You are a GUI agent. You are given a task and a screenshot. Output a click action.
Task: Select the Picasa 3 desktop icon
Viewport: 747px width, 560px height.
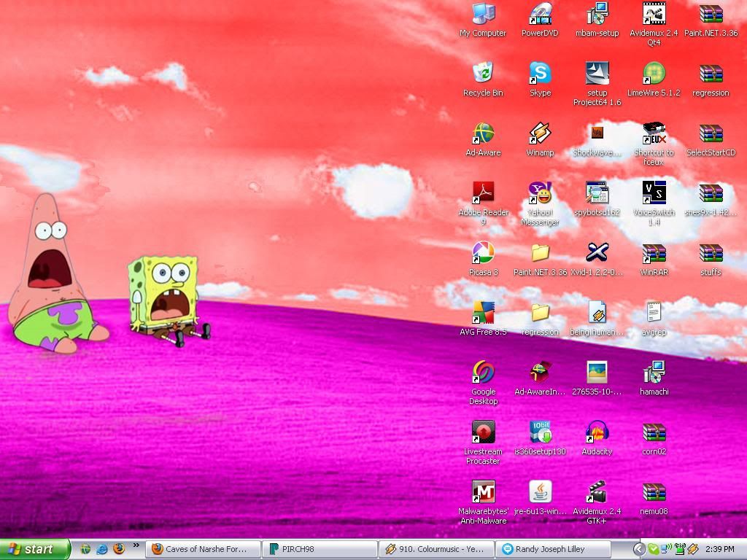[483, 253]
